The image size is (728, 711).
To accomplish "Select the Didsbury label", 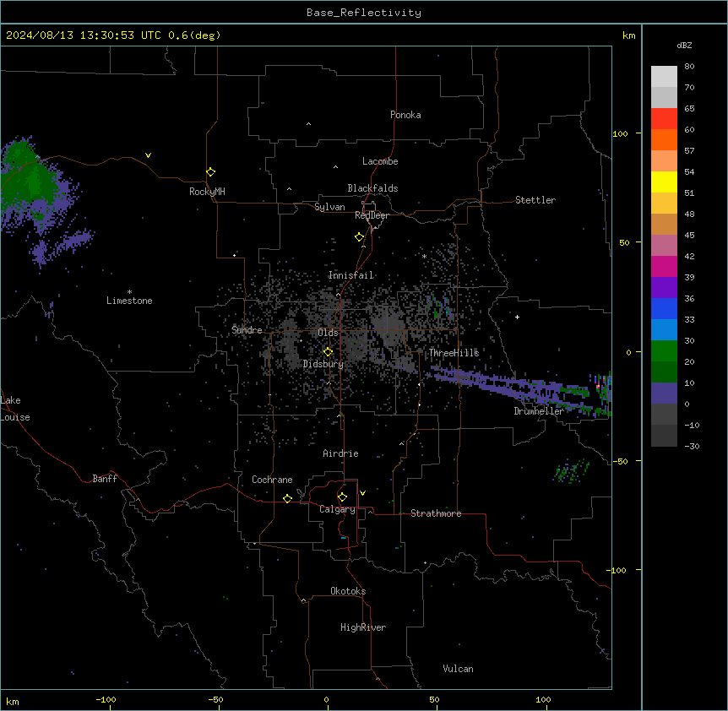I will click(x=323, y=364).
